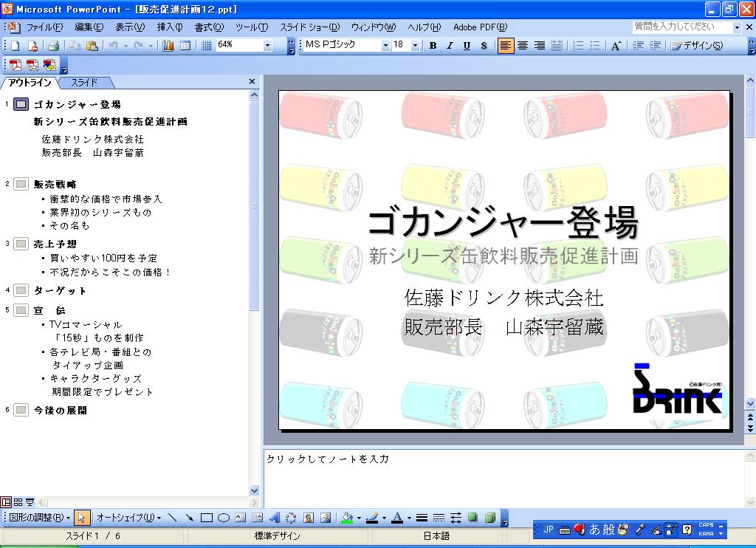The width and height of the screenshot is (756, 548).
Task: Click the Print icon in the toolbar
Action: (x=53, y=46)
